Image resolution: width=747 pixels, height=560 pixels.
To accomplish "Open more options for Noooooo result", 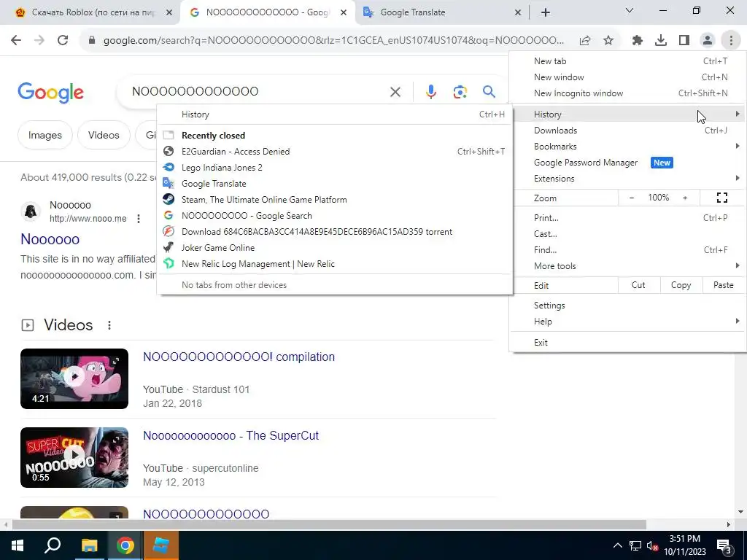I will (139, 219).
